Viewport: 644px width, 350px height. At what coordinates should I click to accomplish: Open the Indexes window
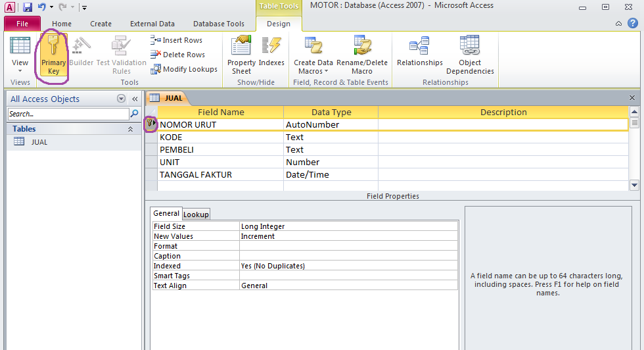[271, 52]
